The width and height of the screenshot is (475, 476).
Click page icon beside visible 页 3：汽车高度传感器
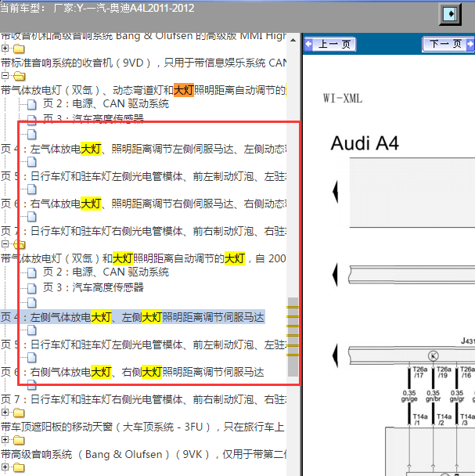(32, 288)
